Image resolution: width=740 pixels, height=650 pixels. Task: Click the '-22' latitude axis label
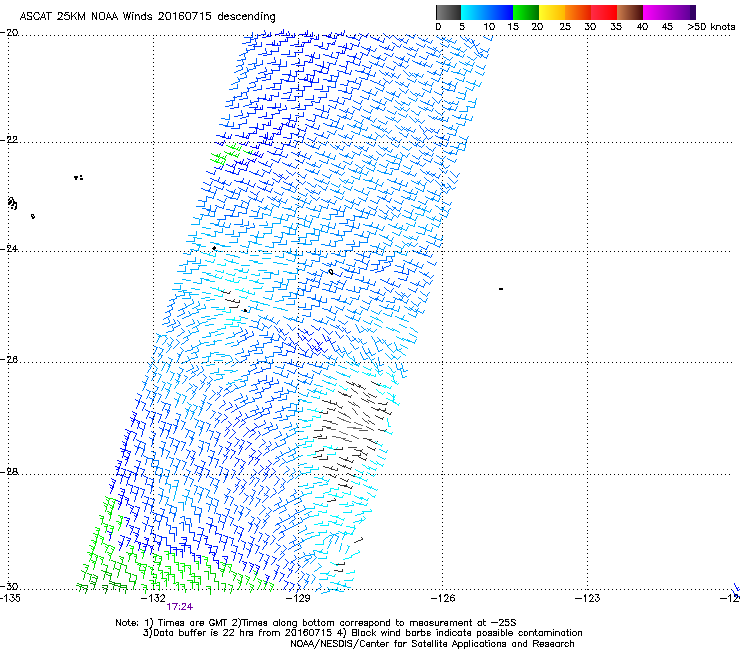[9, 140]
